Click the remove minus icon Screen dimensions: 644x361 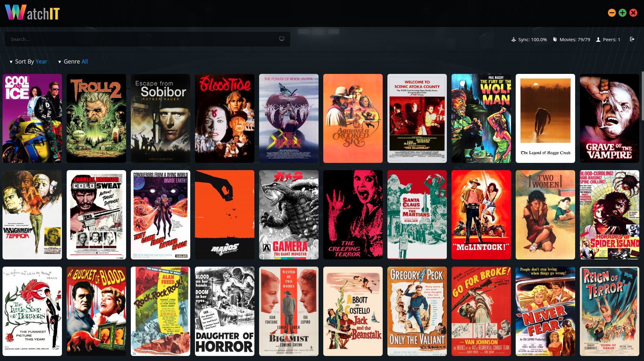pyautogui.click(x=612, y=12)
